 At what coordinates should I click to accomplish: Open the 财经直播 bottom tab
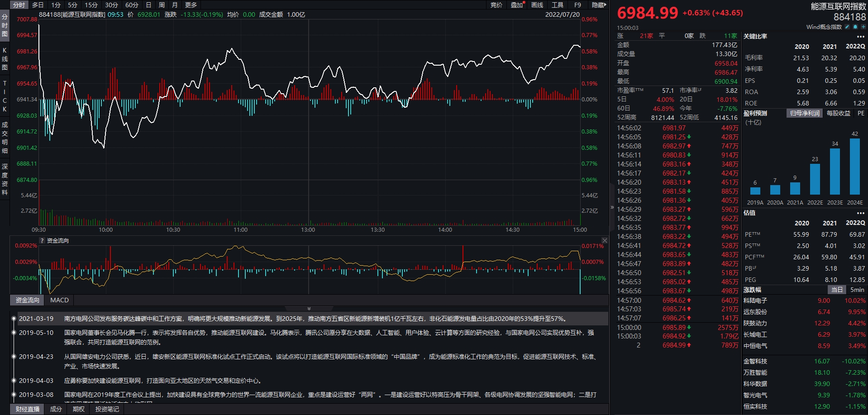(x=28, y=409)
